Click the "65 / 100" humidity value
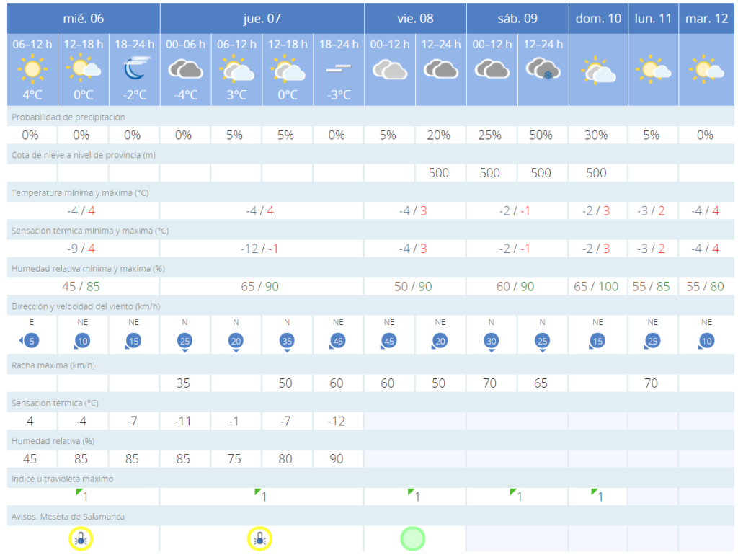The image size is (738, 560). tap(596, 287)
